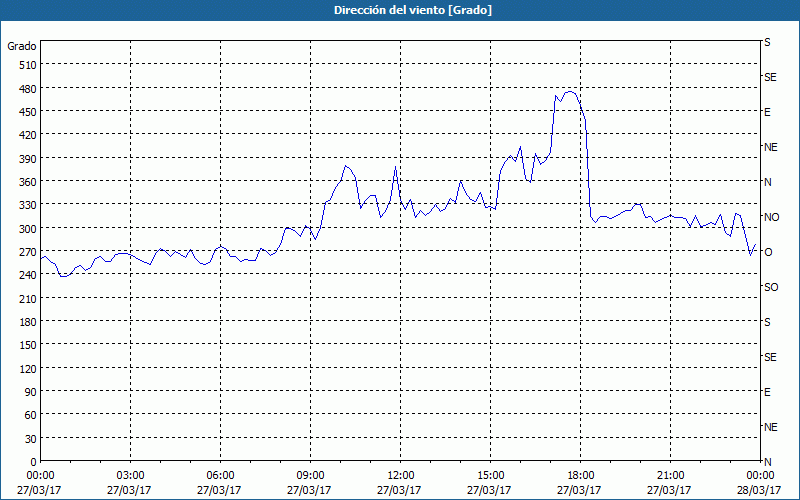The height and width of the screenshot is (500, 800).
Task: Click the 21:00 time label
Action: coord(670,476)
